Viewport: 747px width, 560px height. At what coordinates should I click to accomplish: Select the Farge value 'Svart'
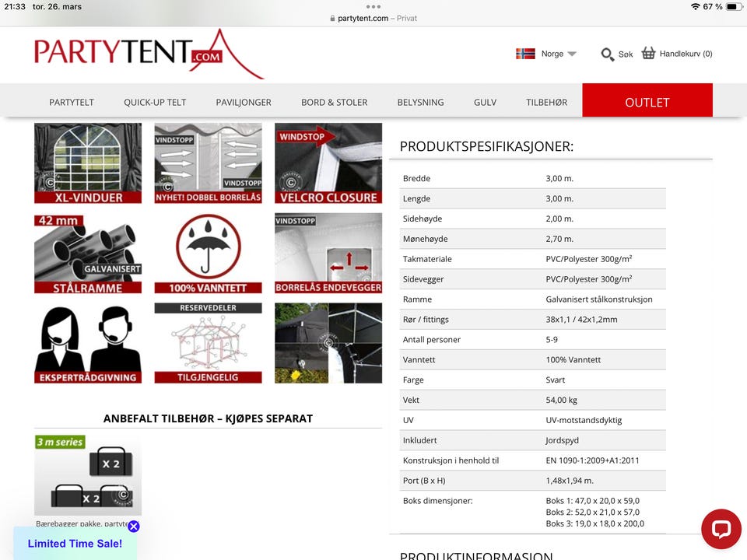coord(555,380)
